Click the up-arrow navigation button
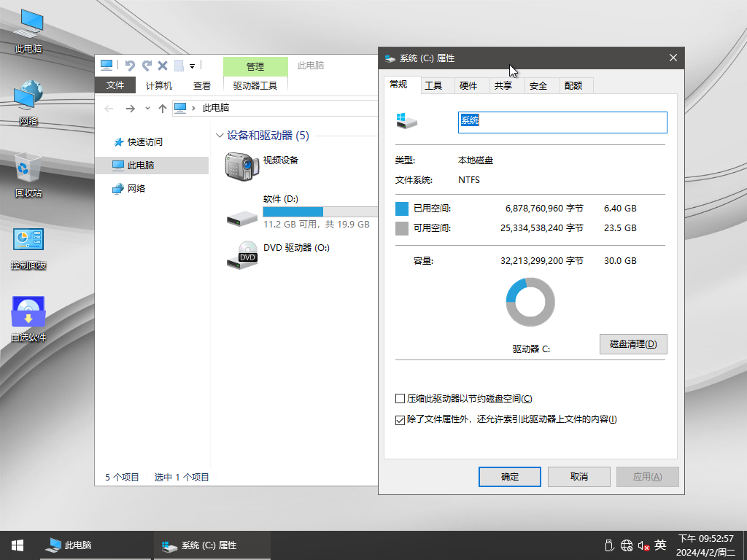 coord(163,108)
